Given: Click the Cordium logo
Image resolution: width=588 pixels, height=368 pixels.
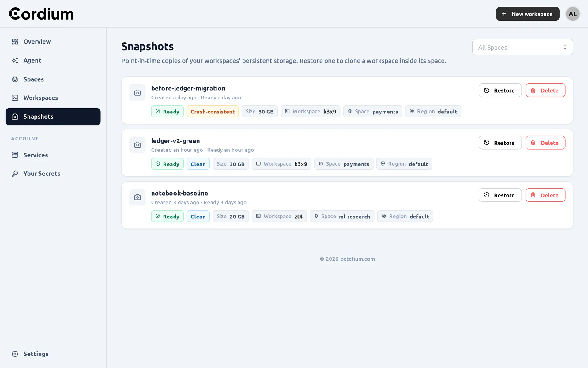Looking at the screenshot, I should tap(41, 14).
